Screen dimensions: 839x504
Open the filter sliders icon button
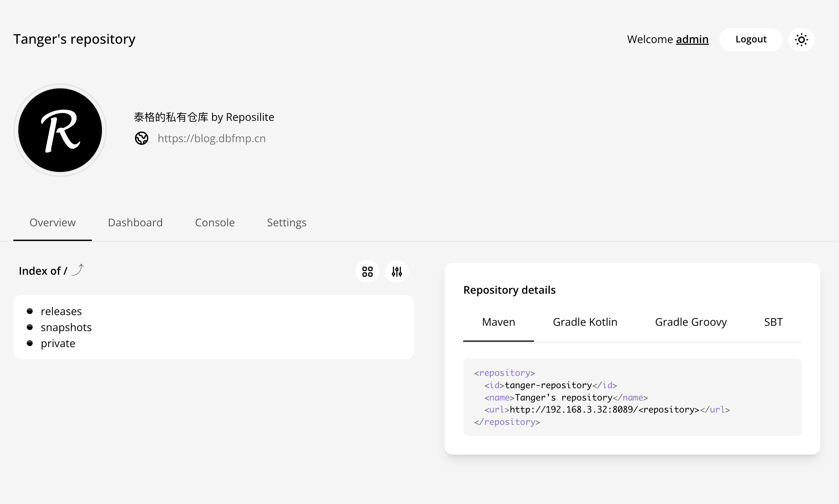(x=396, y=271)
